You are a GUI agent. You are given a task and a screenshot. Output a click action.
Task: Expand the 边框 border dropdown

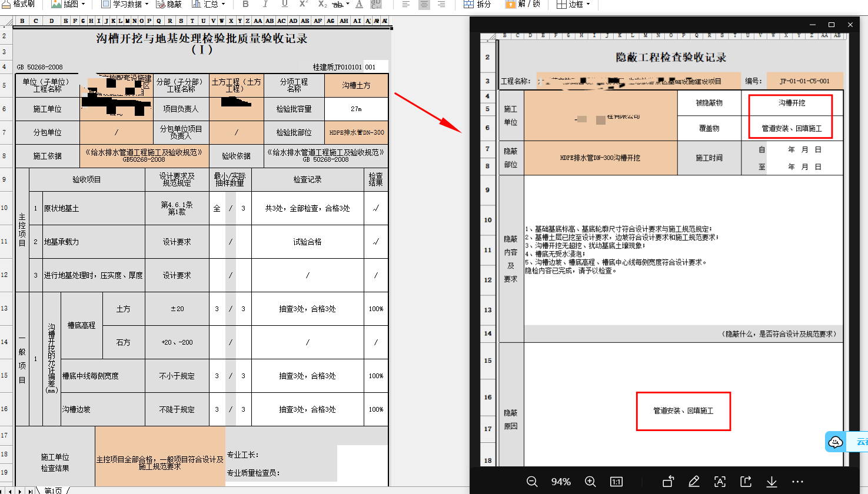tap(573, 4)
